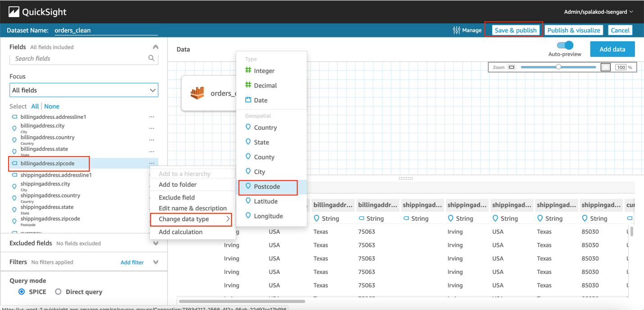Expand the Filters section

[156, 262]
